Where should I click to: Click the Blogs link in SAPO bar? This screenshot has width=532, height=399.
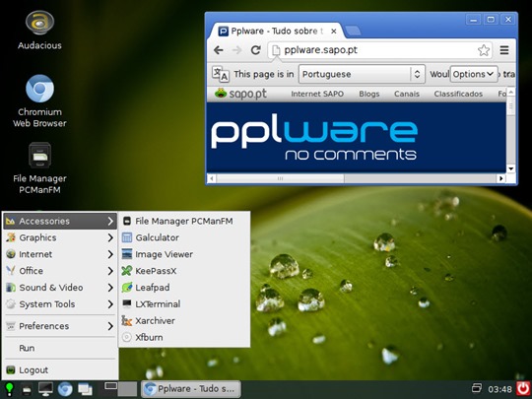pyautogui.click(x=369, y=94)
